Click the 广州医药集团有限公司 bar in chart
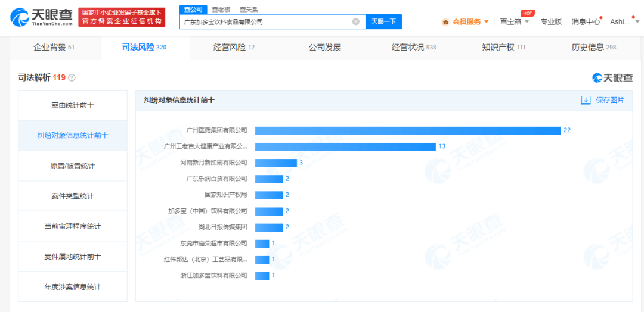Screen dimensions: 644x312 pyautogui.click(x=408, y=130)
